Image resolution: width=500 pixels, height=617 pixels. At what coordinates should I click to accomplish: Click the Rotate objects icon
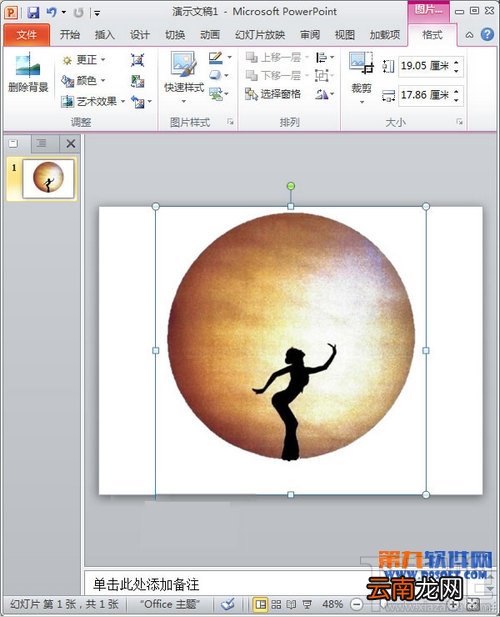tap(321, 94)
